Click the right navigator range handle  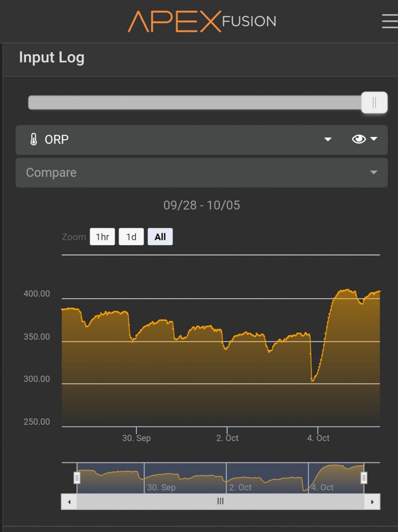[x=364, y=477]
